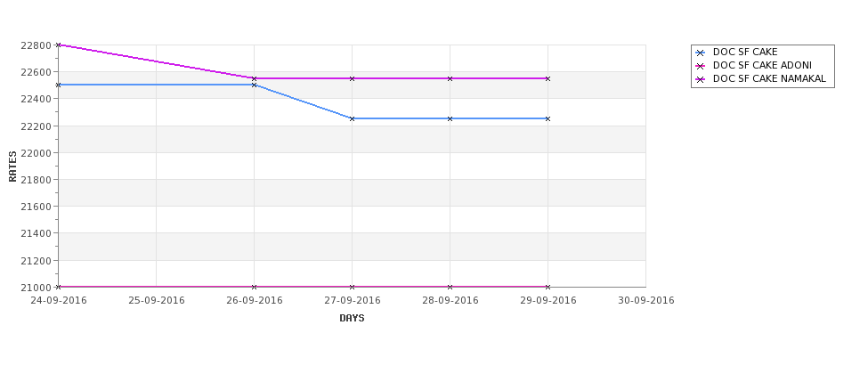Click the DOC SF CAKE NAMAKAL legend marker
Image resolution: width=868 pixels, height=382 pixels.
701,79
